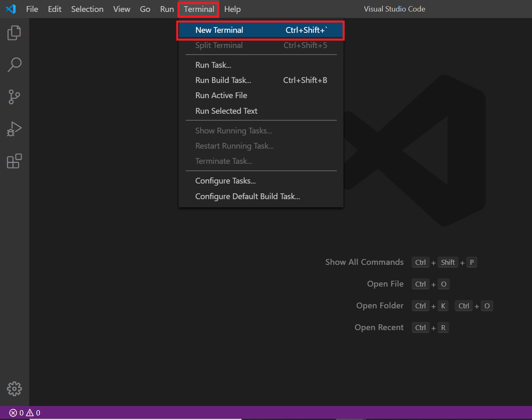Click the warnings indicator in the status bar
The image size is (532, 420).
(x=33, y=413)
